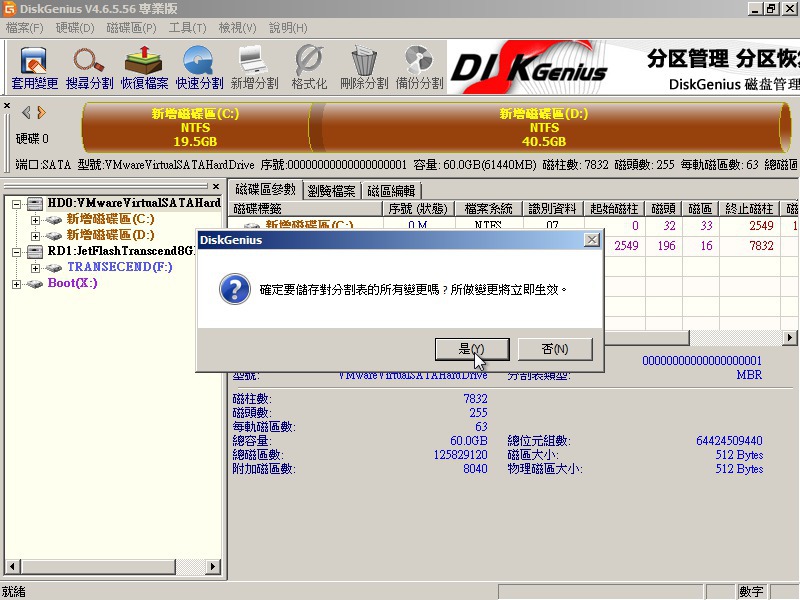
Task: Confirm saving by clicking 是(Y)
Action: pos(472,349)
